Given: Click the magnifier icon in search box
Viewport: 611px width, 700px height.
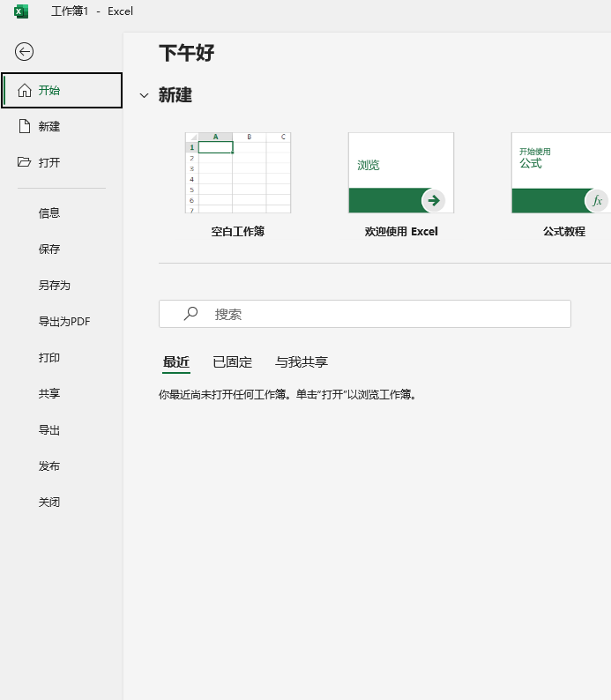Looking at the screenshot, I should coord(190,313).
